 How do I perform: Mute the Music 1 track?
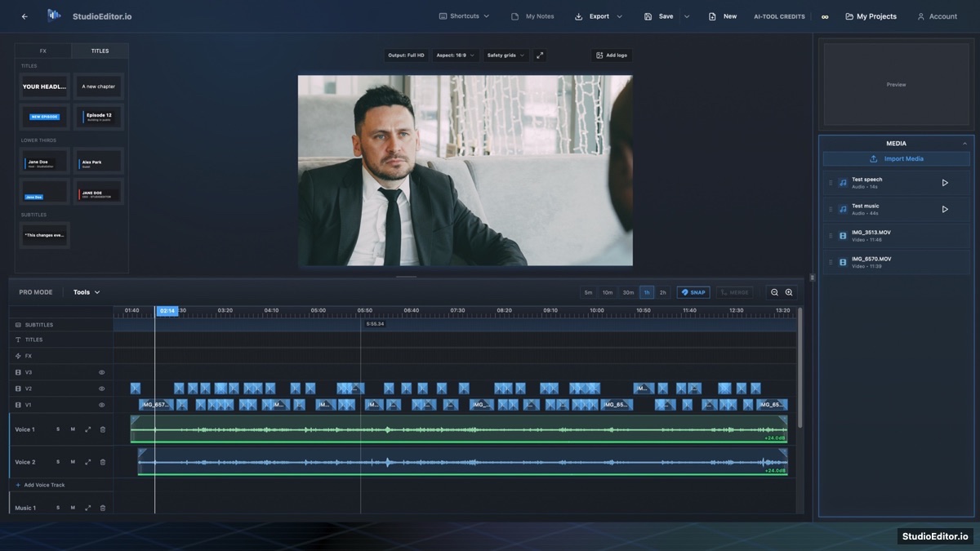73,508
